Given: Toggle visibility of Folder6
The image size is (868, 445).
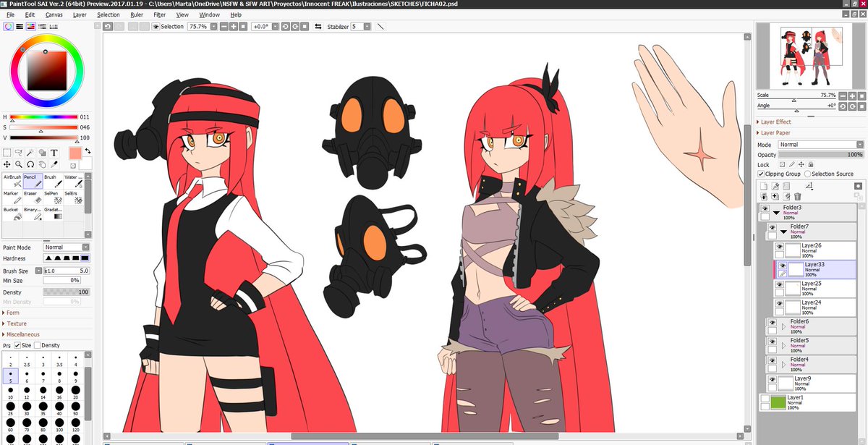Looking at the screenshot, I should [x=772, y=322].
